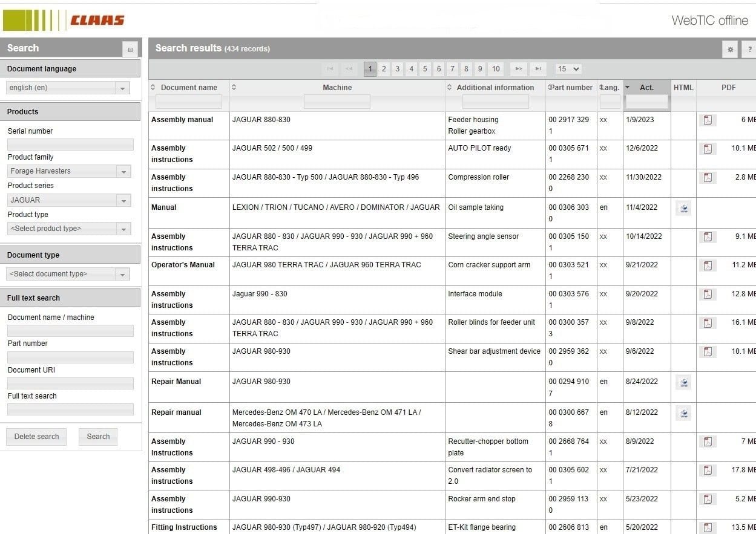
Task: Expand the Forage Harvesters product family dropdown
Action: click(125, 171)
